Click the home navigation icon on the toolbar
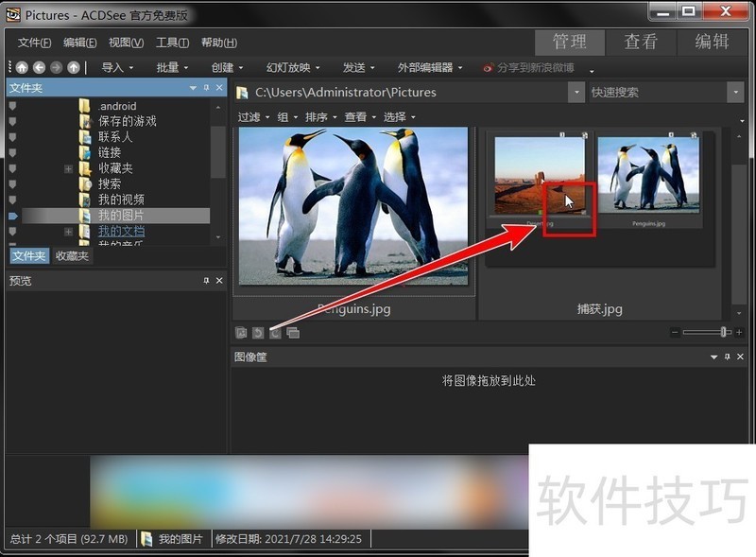 21,67
